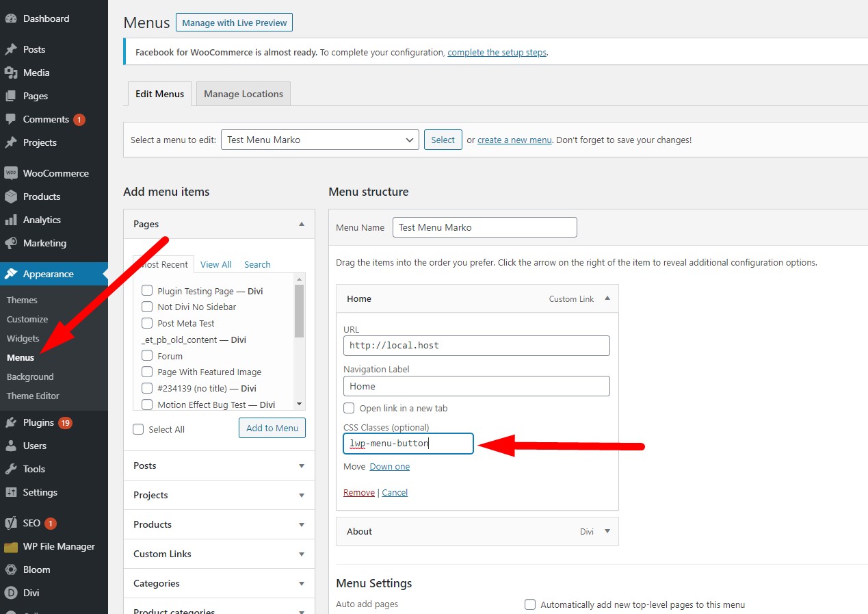
Task: Click the Remove link for Home item
Action: pyautogui.click(x=359, y=492)
